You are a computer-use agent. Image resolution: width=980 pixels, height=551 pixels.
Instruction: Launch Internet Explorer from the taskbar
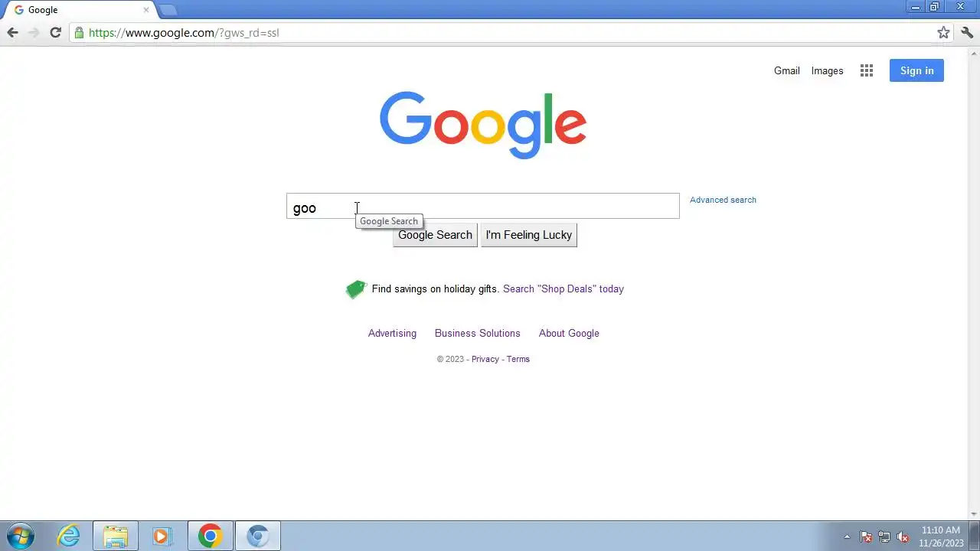coord(69,536)
